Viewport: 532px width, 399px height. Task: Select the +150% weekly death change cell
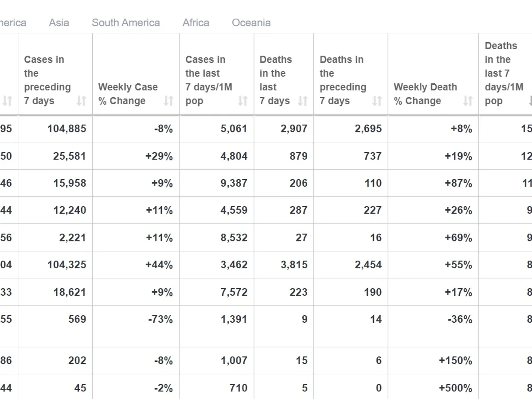point(455,360)
